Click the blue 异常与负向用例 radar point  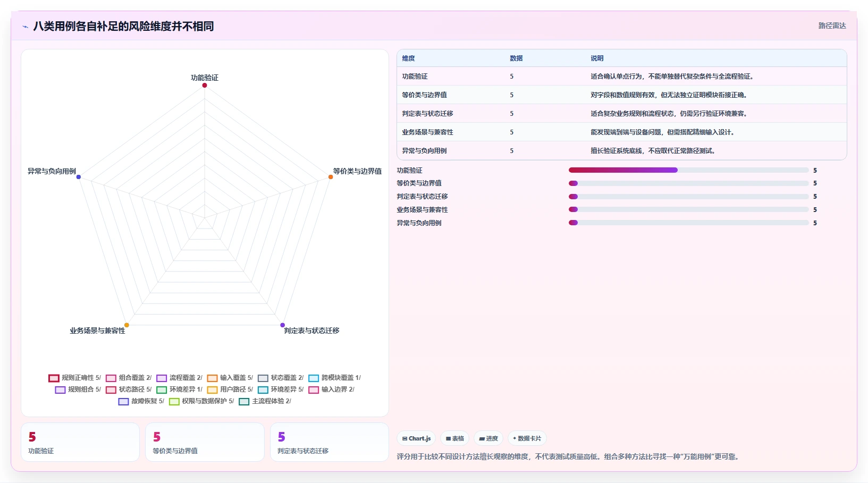coord(79,177)
